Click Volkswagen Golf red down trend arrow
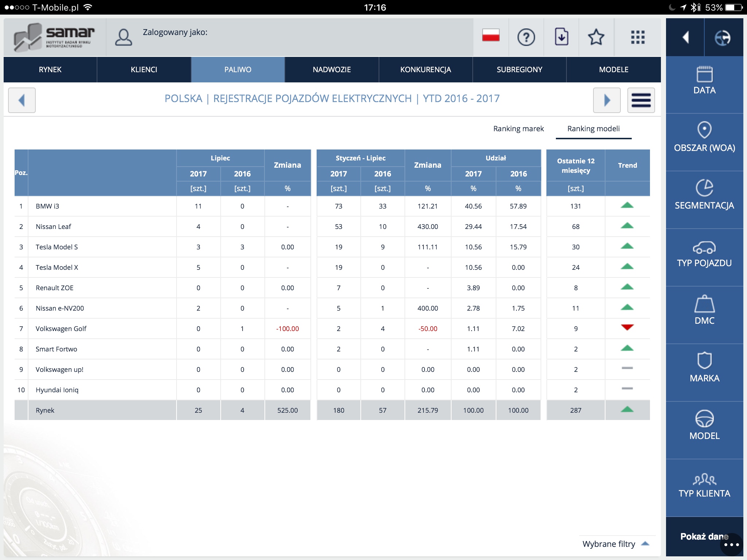 pyautogui.click(x=627, y=327)
